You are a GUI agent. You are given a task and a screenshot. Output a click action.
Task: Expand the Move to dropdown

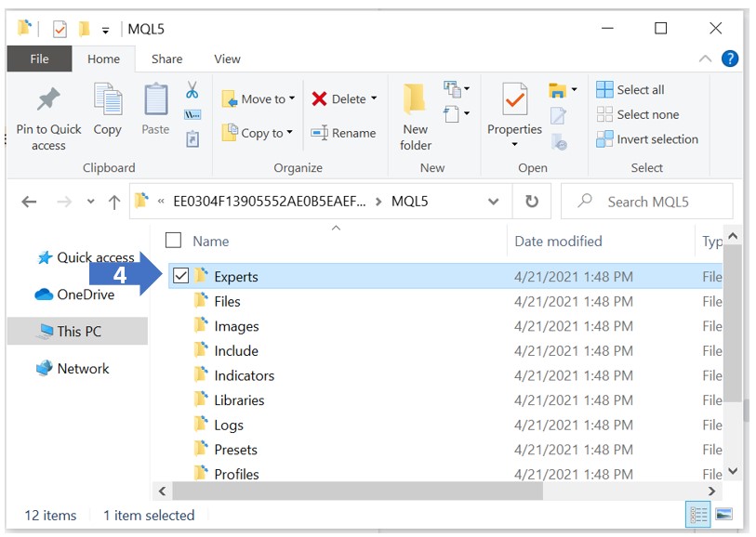click(x=291, y=98)
